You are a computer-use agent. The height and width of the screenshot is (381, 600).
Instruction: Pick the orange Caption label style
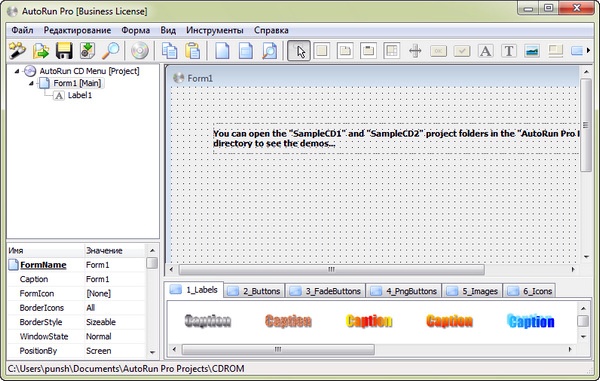pyautogui.click(x=450, y=321)
